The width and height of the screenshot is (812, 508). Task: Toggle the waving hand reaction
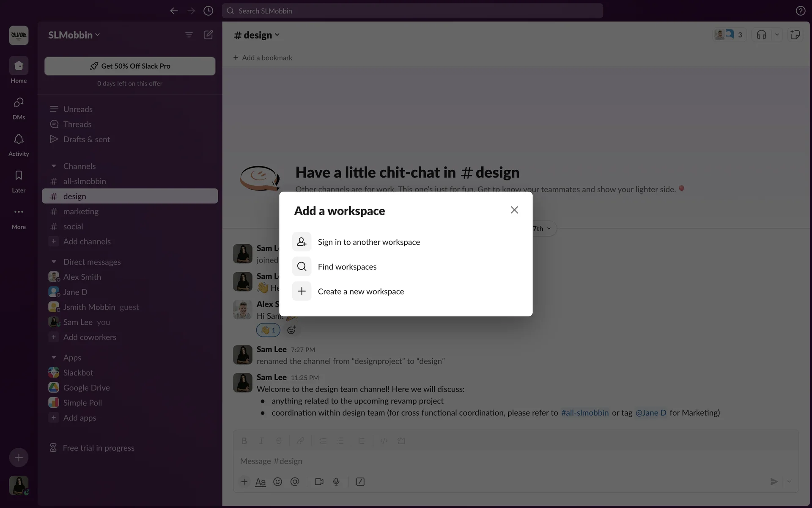pyautogui.click(x=268, y=330)
